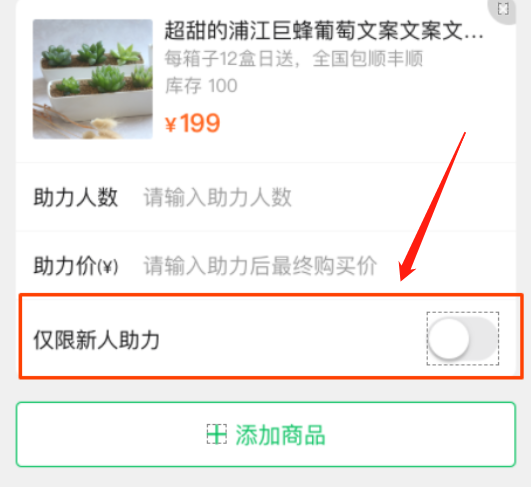Click the 库存 100 stock text
Viewport: 531px width, 487px height.
tap(201, 86)
